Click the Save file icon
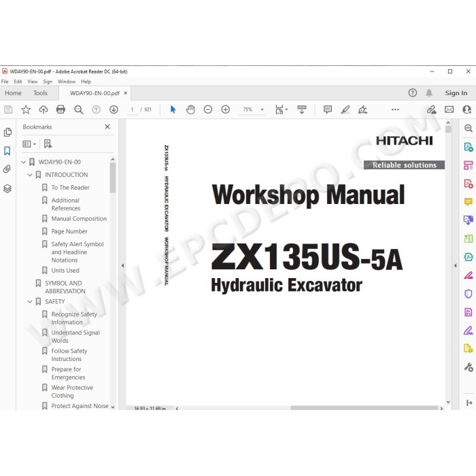Screen dimensions: 476x476 tap(8, 109)
